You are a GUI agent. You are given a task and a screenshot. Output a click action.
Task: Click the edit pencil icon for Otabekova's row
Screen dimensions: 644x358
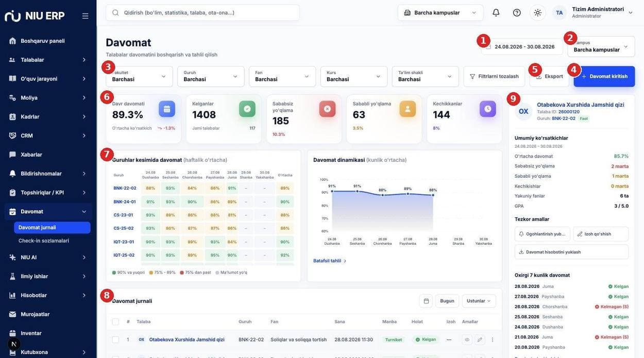(480, 339)
